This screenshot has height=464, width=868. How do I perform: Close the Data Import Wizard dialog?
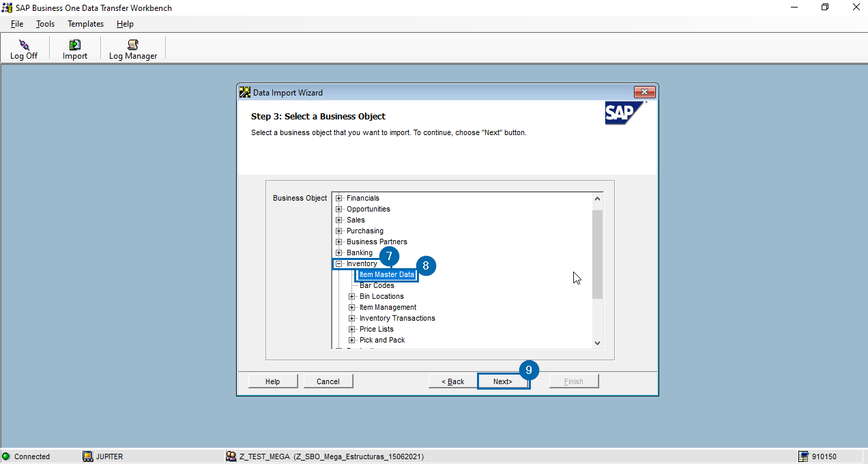pyautogui.click(x=645, y=92)
